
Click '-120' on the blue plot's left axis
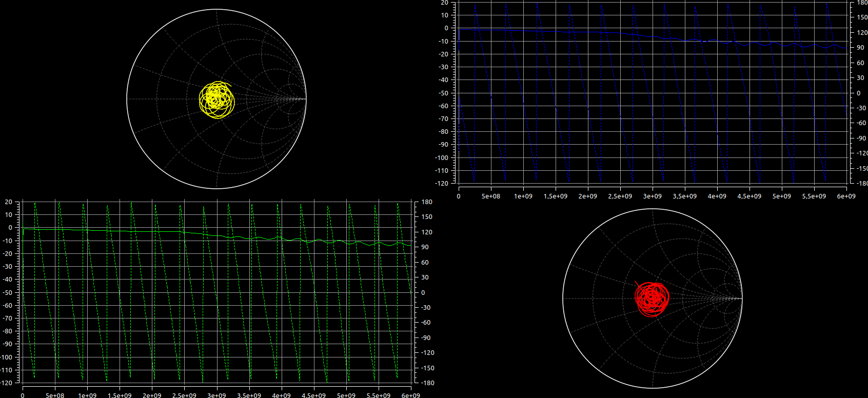(442, 183)
